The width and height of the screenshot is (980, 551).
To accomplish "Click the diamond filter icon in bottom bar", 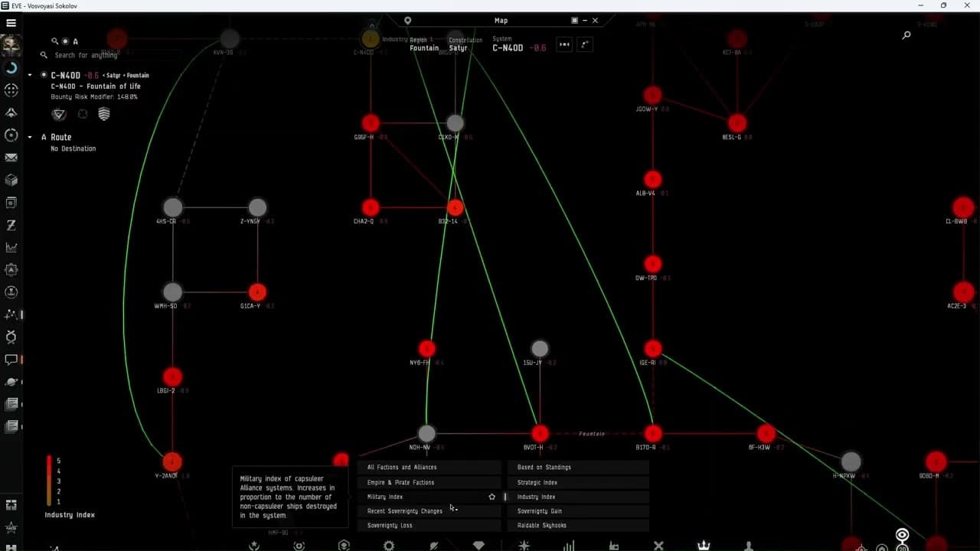I will click(x=479, y=546).
